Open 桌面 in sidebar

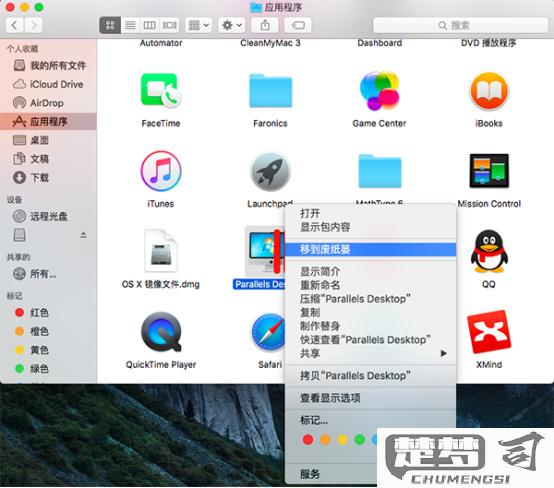[x=48, y=140]
